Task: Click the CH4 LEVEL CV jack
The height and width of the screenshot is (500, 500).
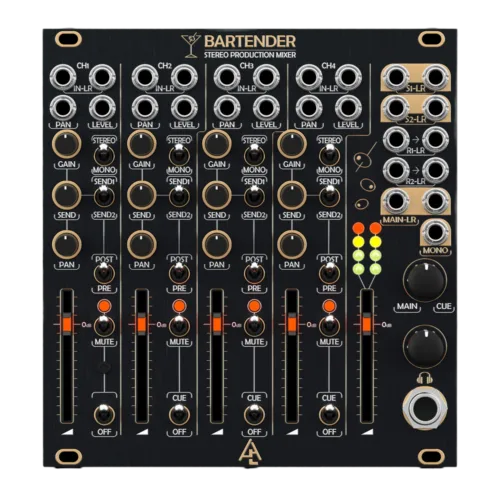Action: 348,108
